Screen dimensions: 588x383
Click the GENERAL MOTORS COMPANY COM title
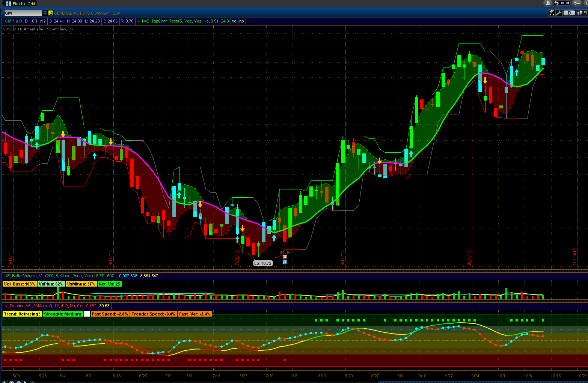point(87,13)
